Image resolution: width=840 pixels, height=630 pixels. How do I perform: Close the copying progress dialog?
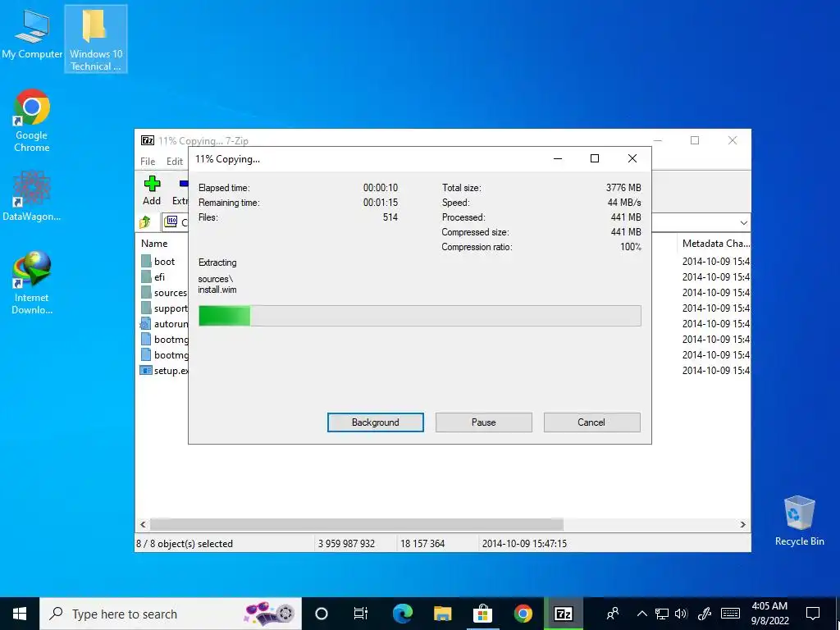(x=632, y=158)
